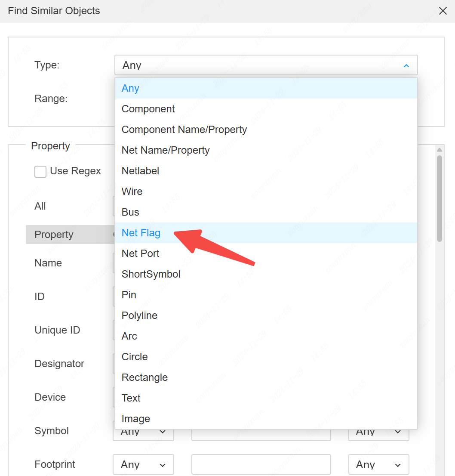
Task: Choose Component in the Type list
Action: coord(148,109)
